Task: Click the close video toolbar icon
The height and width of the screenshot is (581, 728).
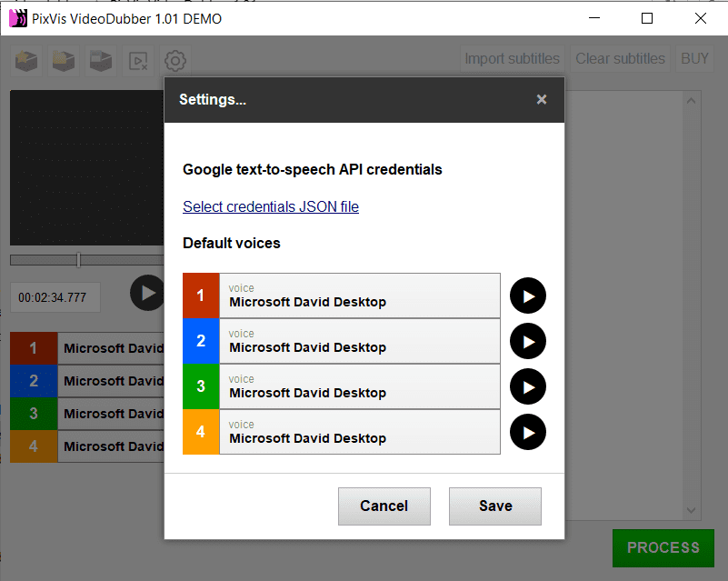Action: pos(138,61)
